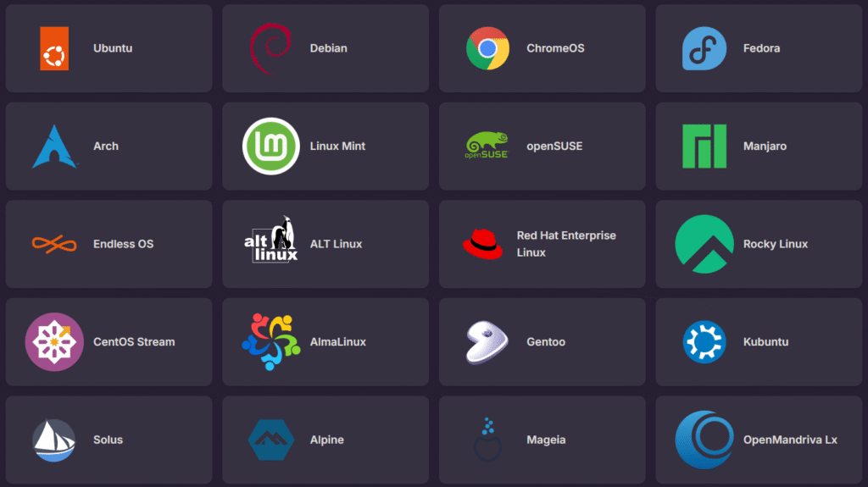Select the Linux Mint text label

pyautogui.click(x=337, y=146)
